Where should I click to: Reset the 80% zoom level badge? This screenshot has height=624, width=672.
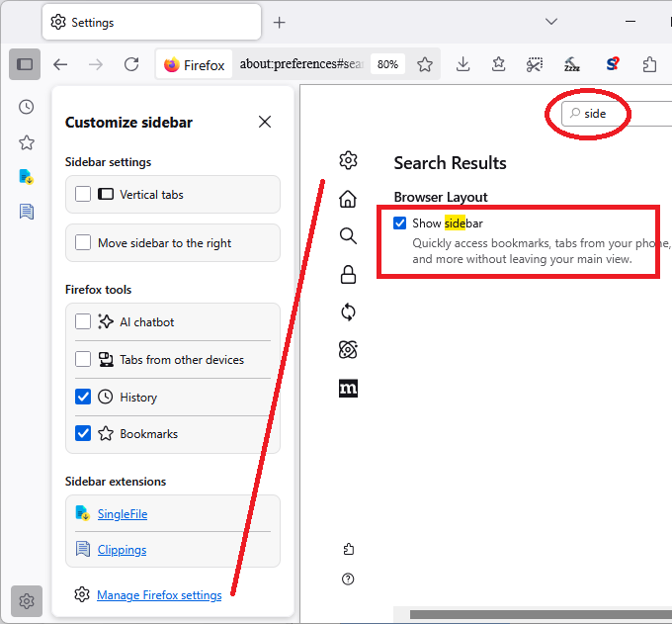click(387, 64)
